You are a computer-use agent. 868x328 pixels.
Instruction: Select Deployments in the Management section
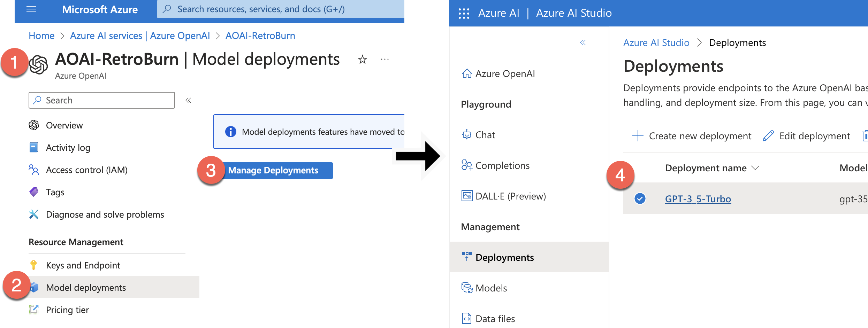point(529,257)
